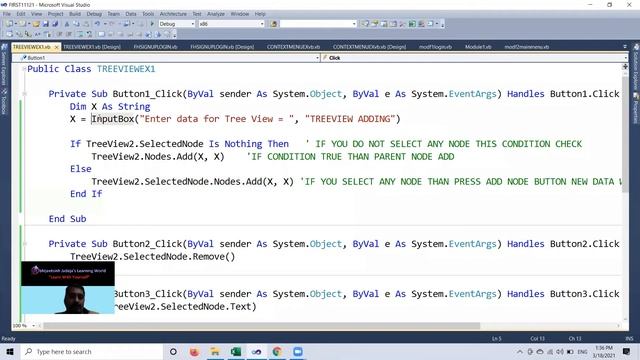
Task: Open the Solution Explorer side panel
Action: 636,67
